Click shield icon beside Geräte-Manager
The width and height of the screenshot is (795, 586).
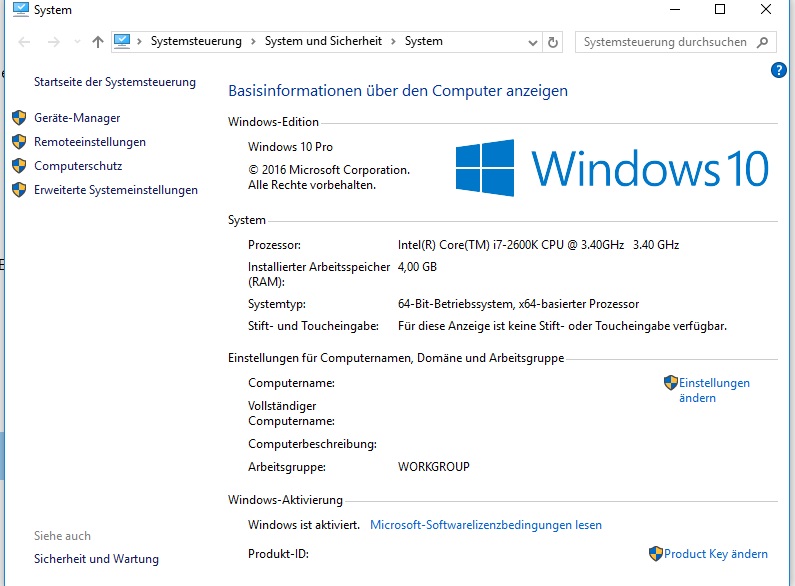click(x=19, y=118)
